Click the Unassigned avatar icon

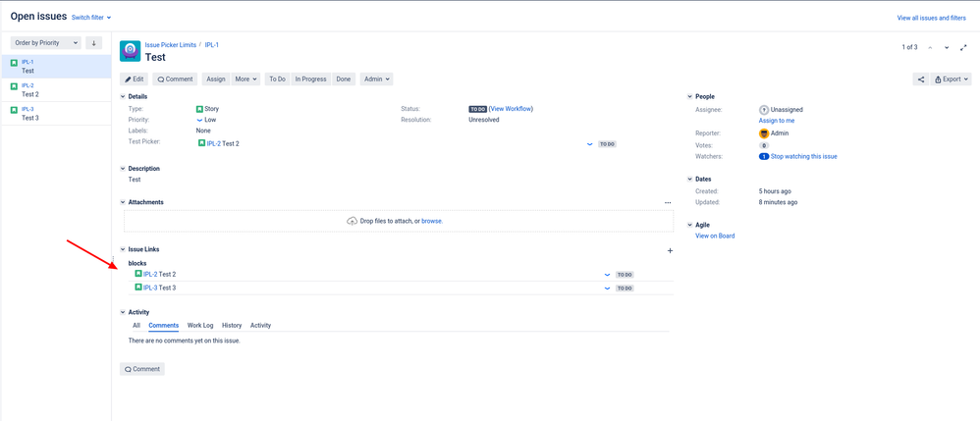(x=764, y=109)
